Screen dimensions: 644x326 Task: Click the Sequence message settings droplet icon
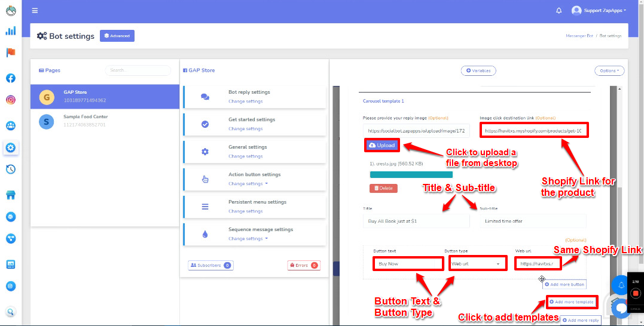coord(205,234)
